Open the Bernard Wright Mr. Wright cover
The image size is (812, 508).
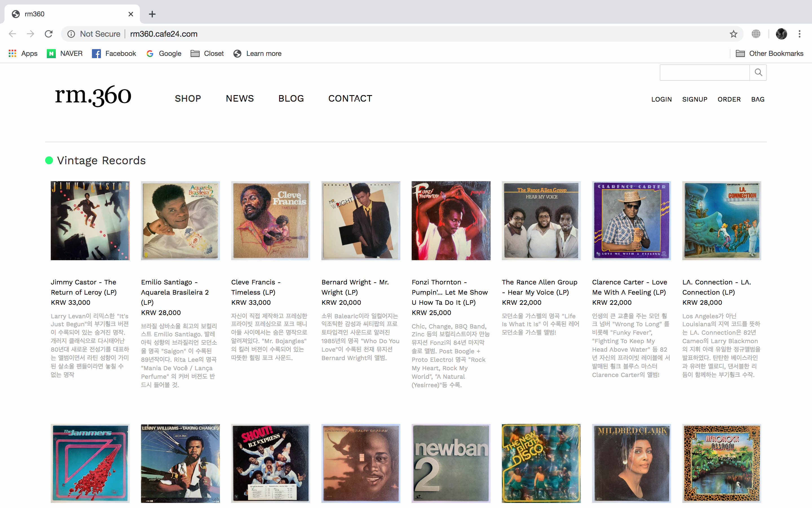pyautogui.click(x=361, y=221)
